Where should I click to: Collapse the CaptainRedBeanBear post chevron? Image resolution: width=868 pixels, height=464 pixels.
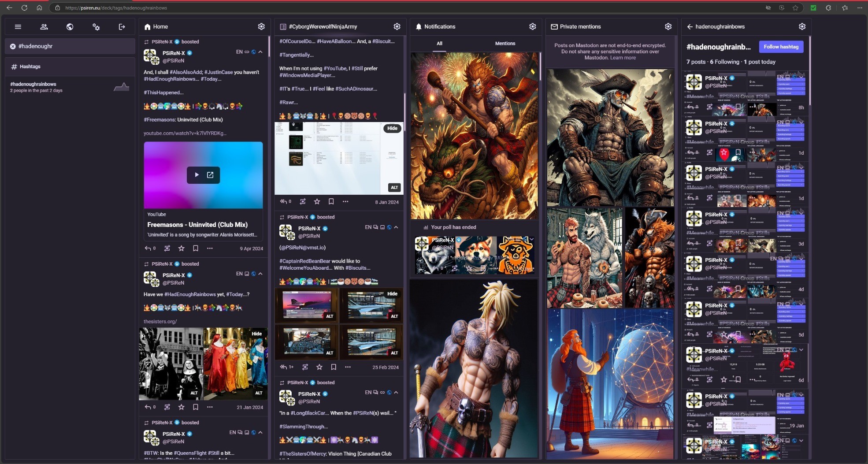pos(396,227)
